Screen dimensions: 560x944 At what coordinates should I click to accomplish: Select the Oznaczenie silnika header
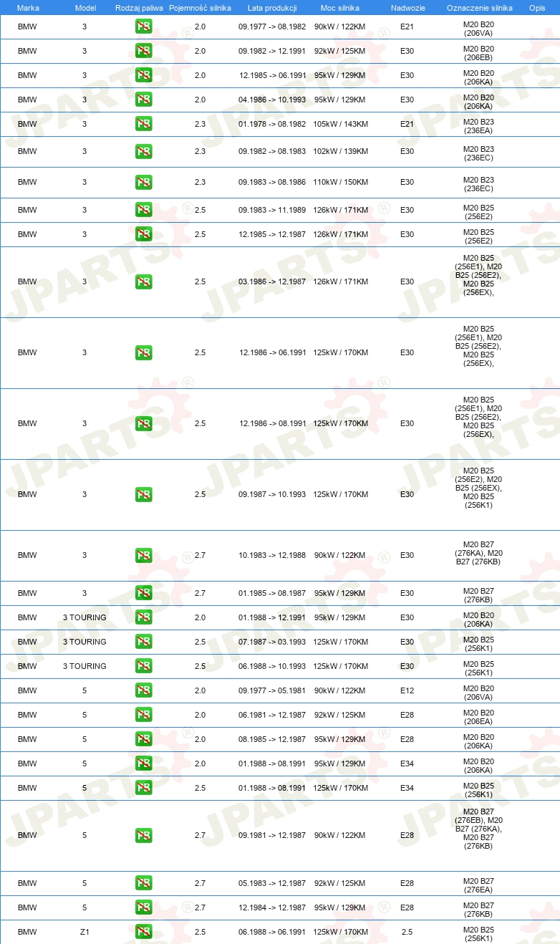click(479, 7)
